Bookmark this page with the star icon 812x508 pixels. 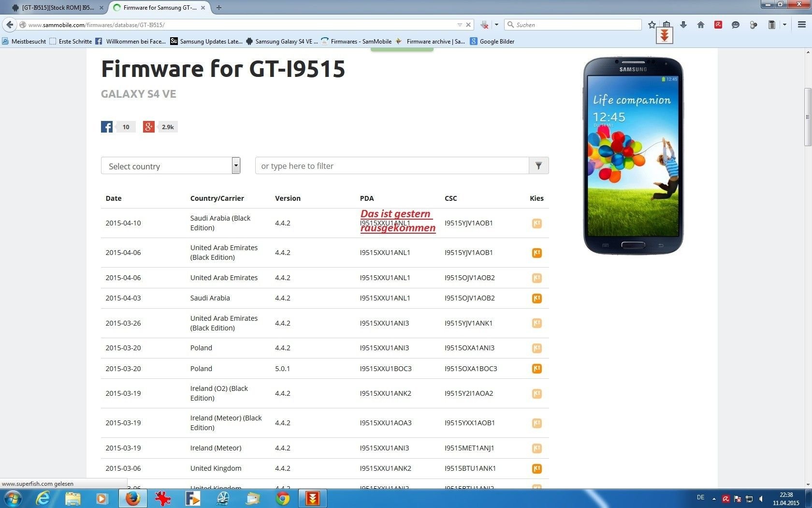pos(652,25)
